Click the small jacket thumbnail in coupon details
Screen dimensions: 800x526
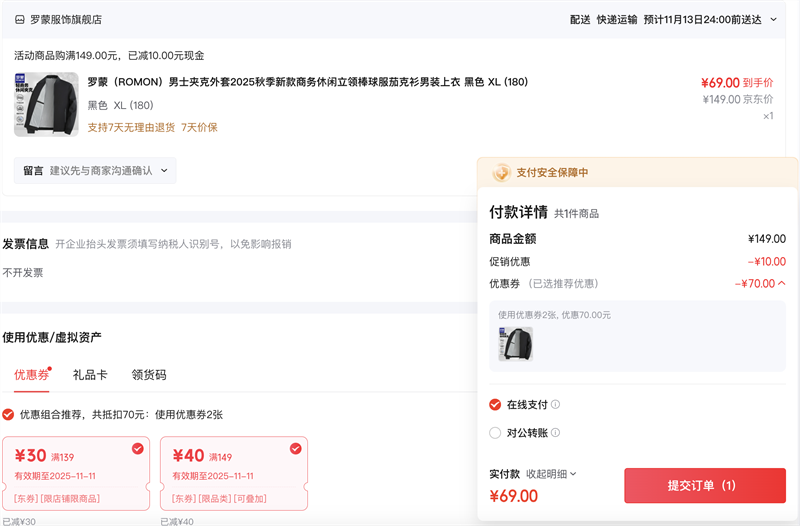(517, 344)
